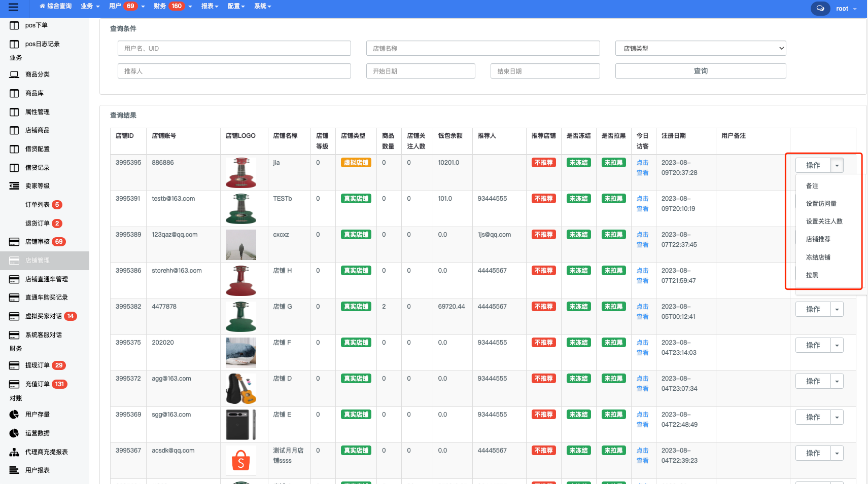Expand 操作 dropdown arrow for 店铺 F

(x=837, y=345)
